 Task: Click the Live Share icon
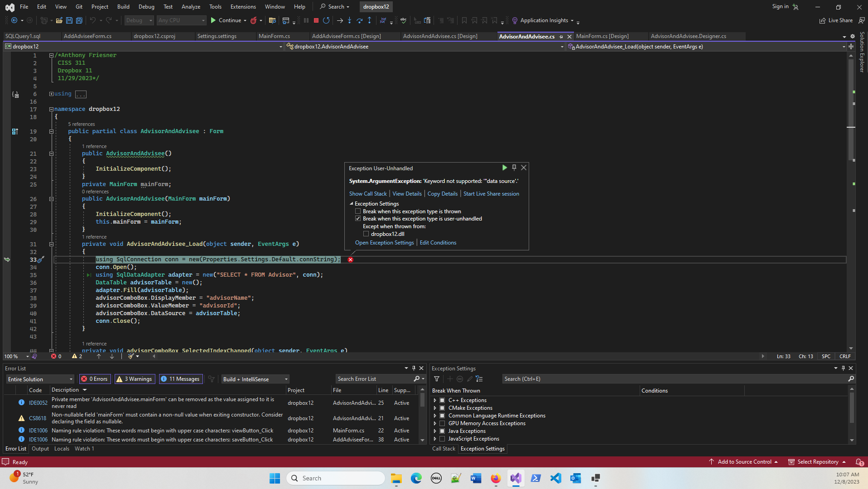[822, 20]
